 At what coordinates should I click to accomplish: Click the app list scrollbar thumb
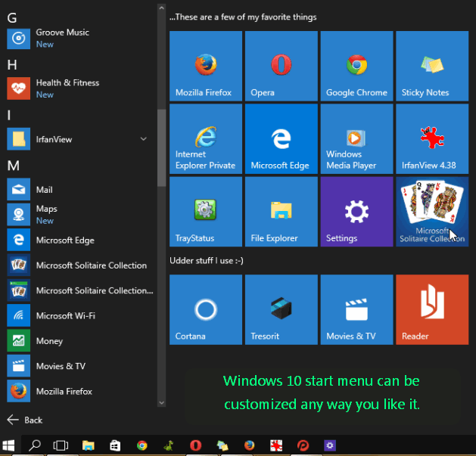[161, 147]
